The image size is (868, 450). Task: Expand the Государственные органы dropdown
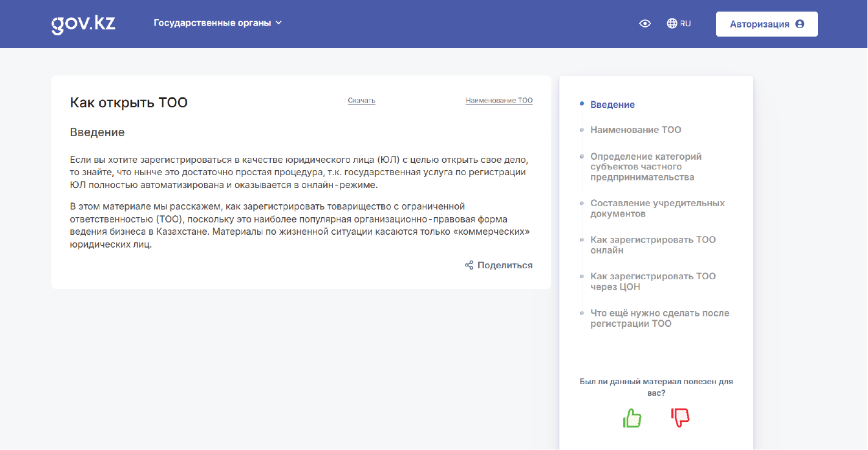pos(212,23)
